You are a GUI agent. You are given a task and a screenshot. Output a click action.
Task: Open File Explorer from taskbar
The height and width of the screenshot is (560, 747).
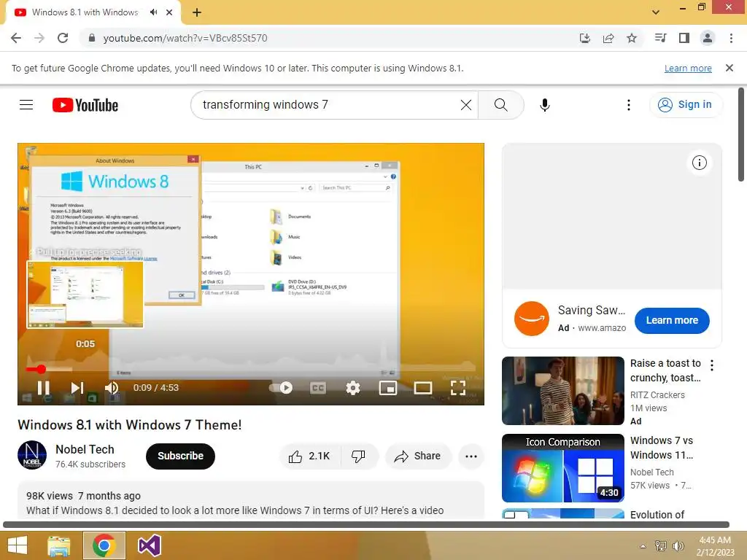coord(58,545)
